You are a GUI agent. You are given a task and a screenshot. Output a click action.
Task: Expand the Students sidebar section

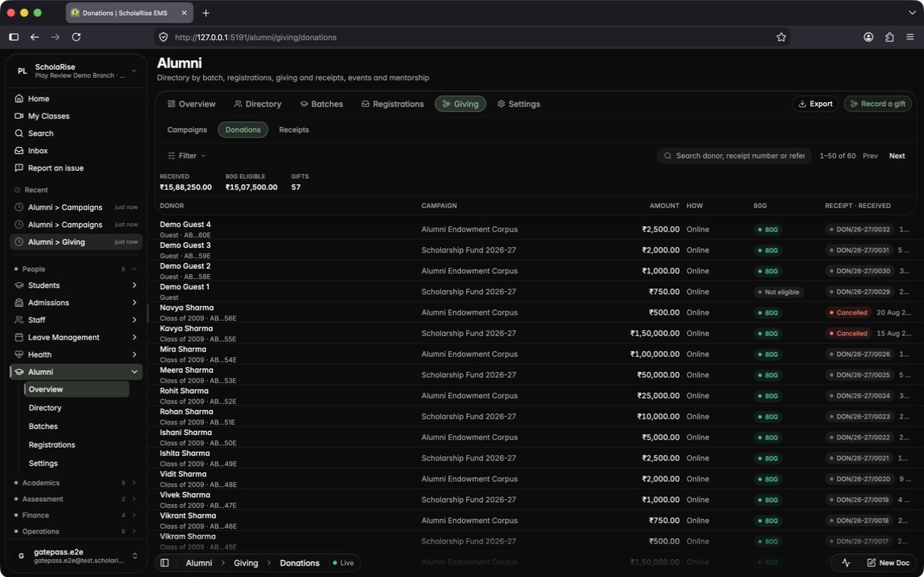pyautogui.click(x=75, y=285)
